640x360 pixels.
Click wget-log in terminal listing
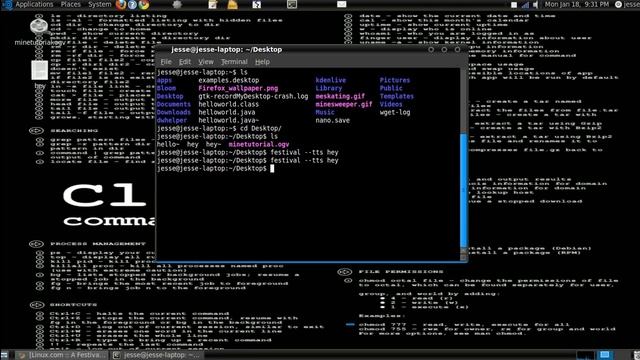(x=395, y=112)
